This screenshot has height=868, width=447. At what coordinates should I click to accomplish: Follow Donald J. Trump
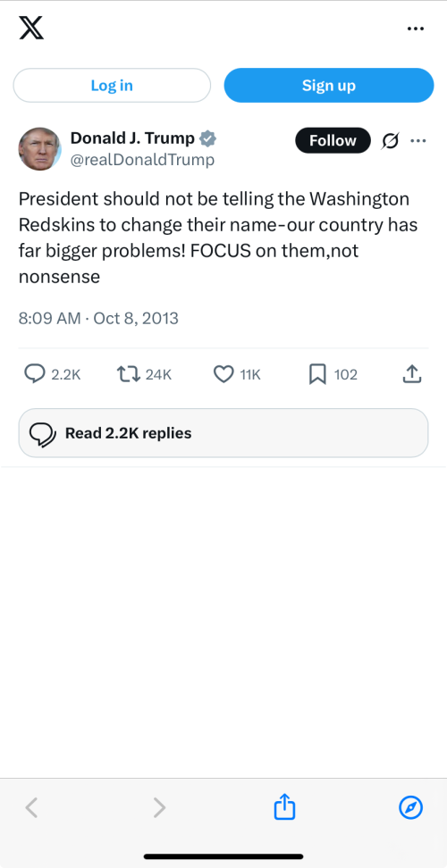point(333,140)
